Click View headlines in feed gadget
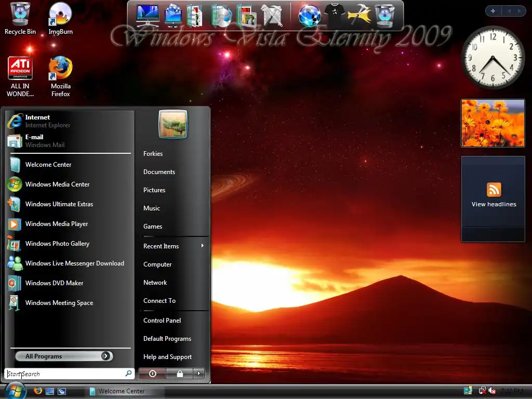 [x=494, y=204]
